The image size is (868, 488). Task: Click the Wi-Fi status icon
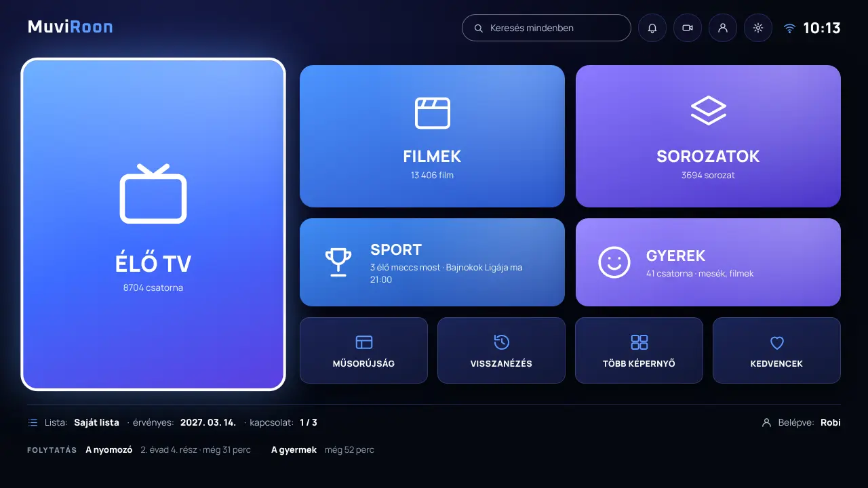789,28
